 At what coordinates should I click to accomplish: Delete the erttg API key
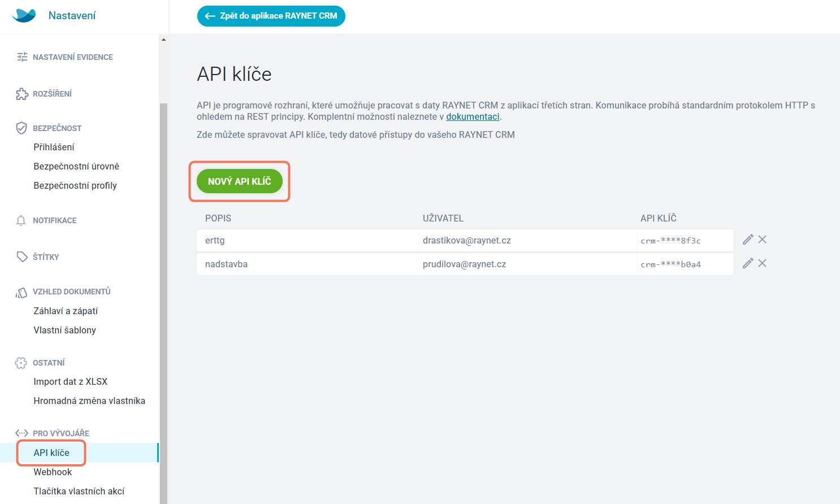tap(762, 240)
